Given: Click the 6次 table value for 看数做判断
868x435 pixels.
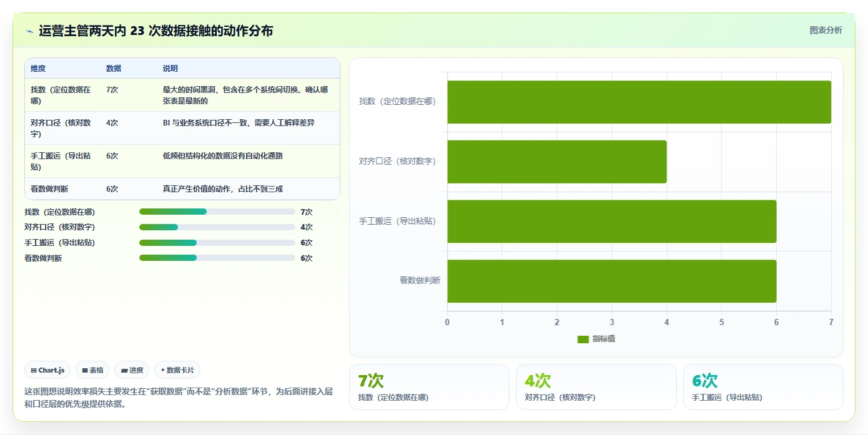Looking at the screenshot, I should tap(112, 188).
